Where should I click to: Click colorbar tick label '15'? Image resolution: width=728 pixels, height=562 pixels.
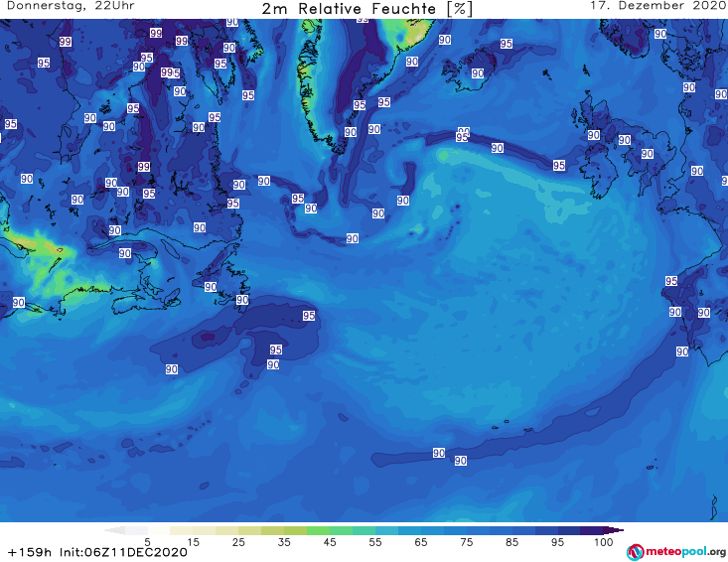tap(193, 542)
